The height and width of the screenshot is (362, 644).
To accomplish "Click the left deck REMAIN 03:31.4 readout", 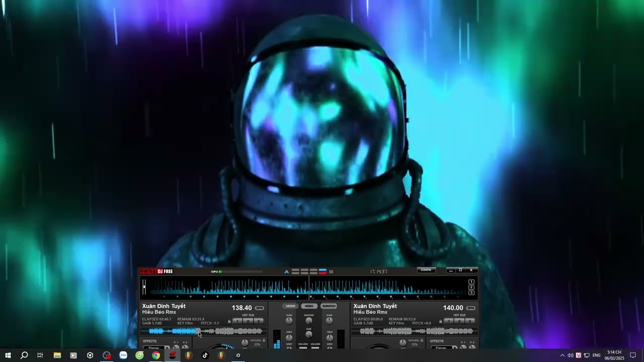I will pyautogui.click(x=191, y=319).
